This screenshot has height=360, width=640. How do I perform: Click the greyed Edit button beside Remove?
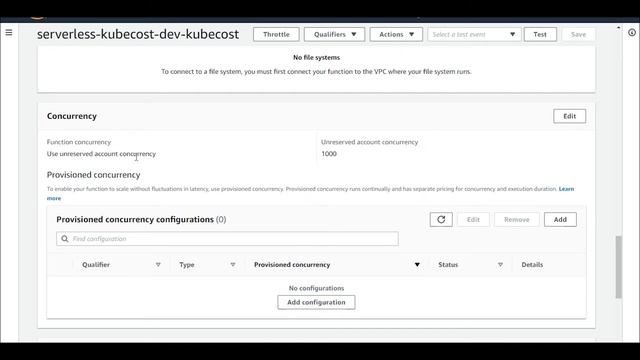[x=473, y=220]
